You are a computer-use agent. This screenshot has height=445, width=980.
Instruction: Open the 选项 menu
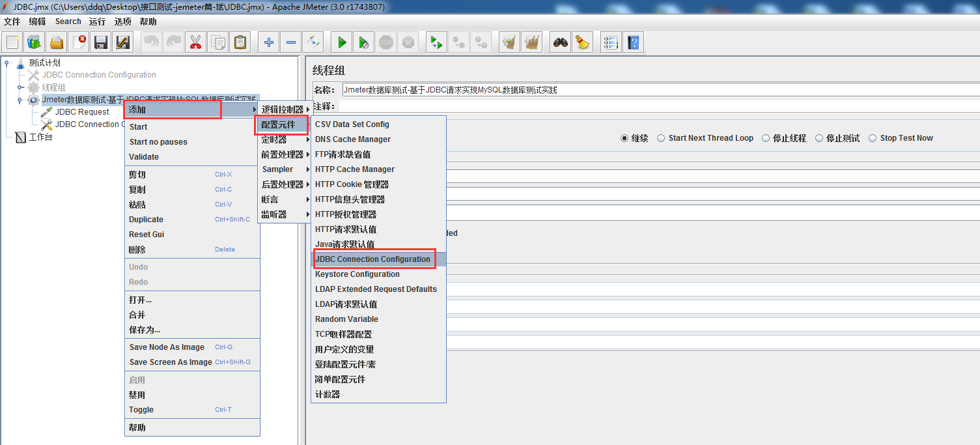coord(123,21)
